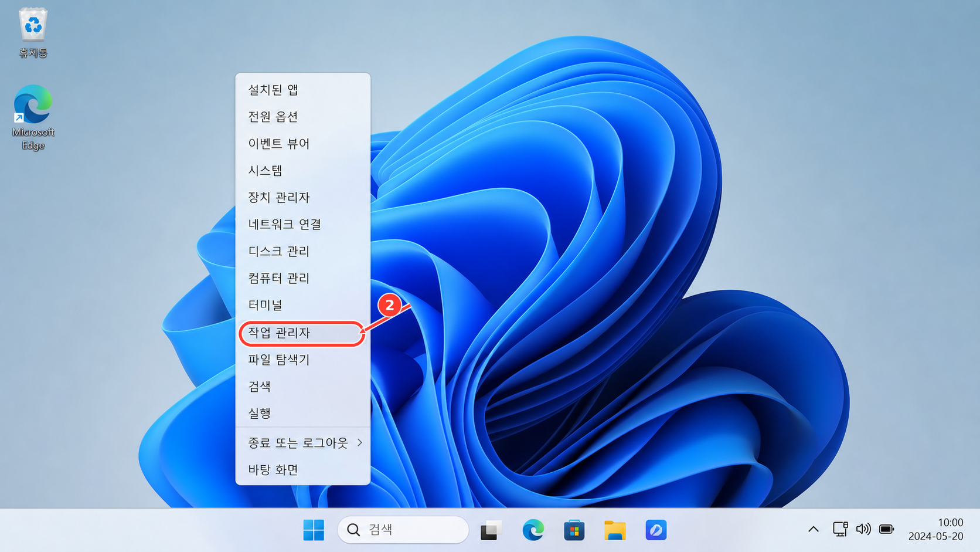Open File Explorer from the taskbar

click(x=615, y=530)
